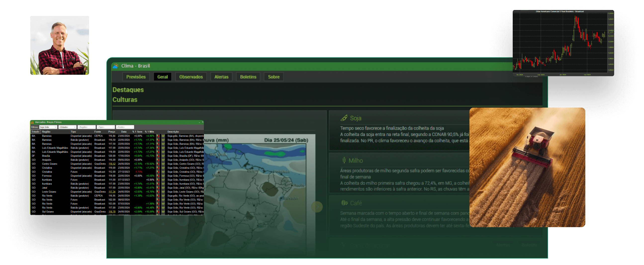644x265 pixels.
Task: Sort table by Estado column header
Action: coord(36,132)
